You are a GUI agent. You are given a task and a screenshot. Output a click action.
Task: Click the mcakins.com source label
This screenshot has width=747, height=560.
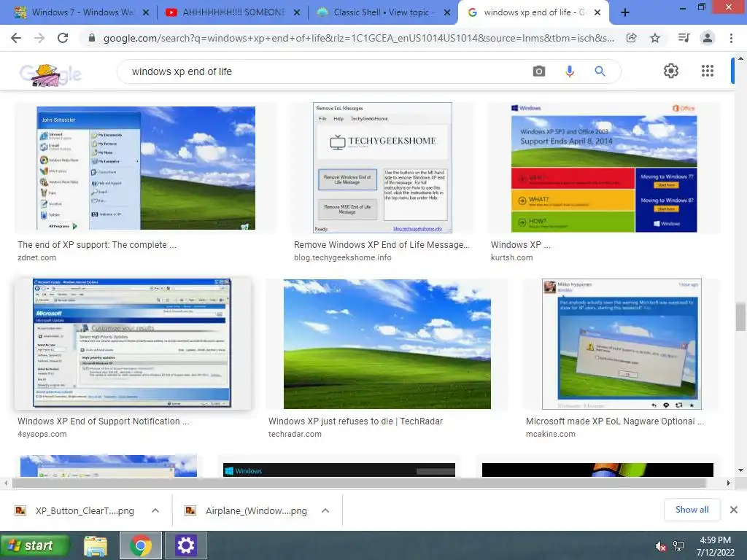click(550, 435)
